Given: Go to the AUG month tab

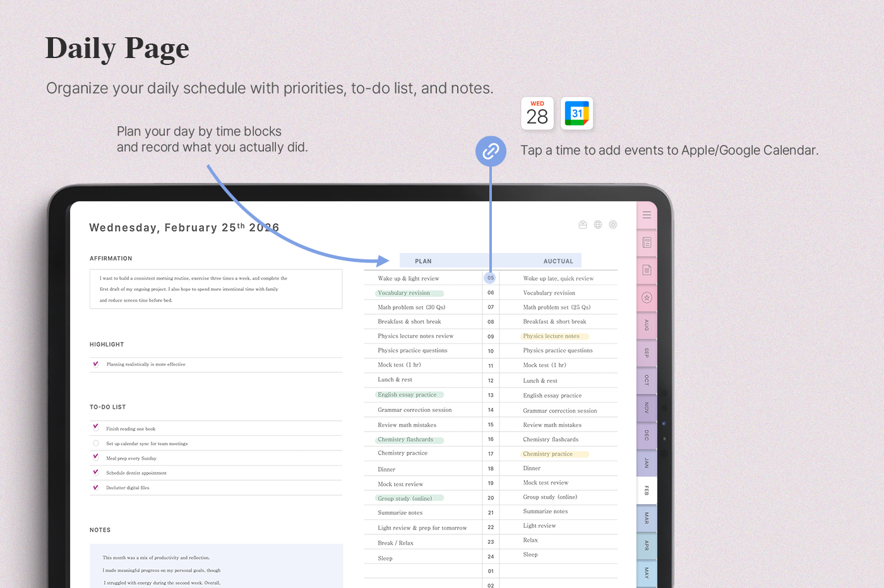Looking at the screenshot, I should tap(647, 325).
